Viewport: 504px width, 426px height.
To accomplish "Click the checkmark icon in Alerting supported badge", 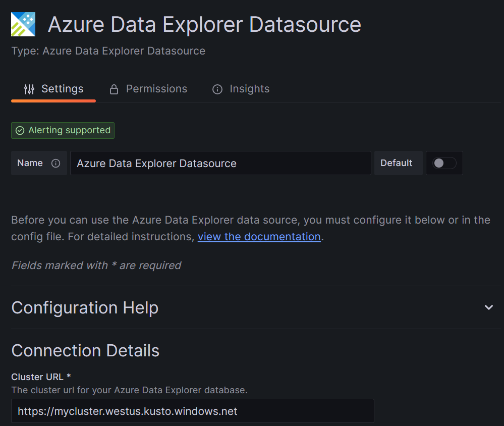I will pyautogui.click(x=20, y=130).
